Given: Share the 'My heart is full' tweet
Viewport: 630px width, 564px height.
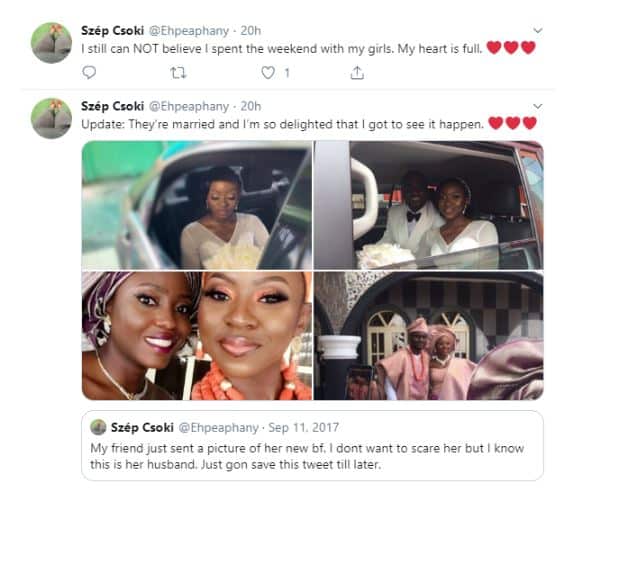Looking at the screenshot, I should pyautogui.click(x=357, y=72).
